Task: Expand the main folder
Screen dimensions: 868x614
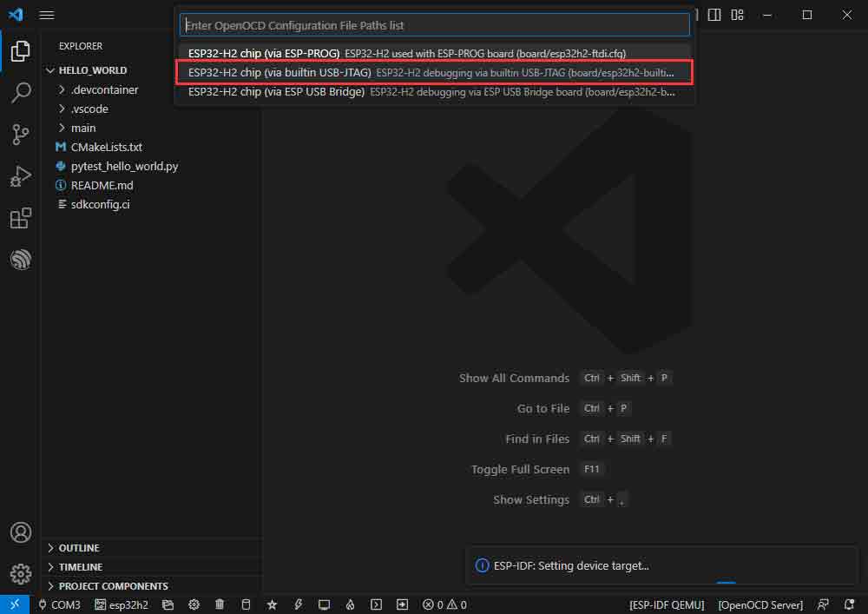Action: coord(83,128)
